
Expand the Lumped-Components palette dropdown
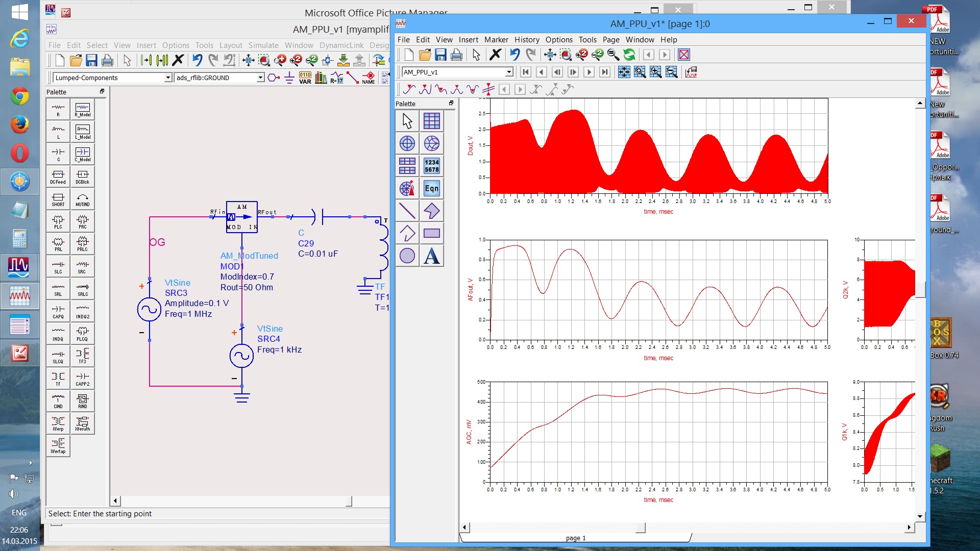point(168,78)
